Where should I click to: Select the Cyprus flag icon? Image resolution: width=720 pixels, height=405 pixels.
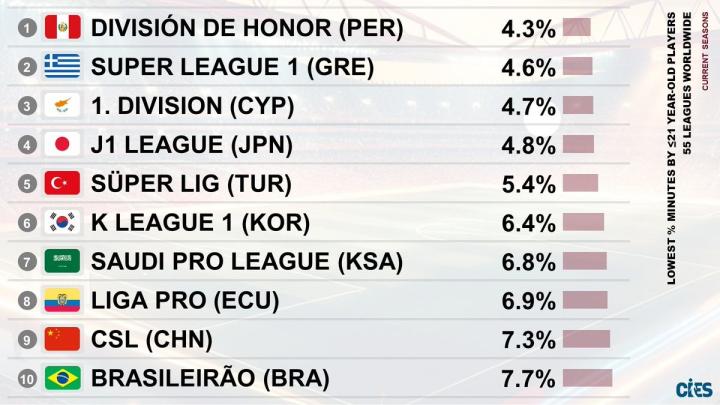(x=62, y=106)
